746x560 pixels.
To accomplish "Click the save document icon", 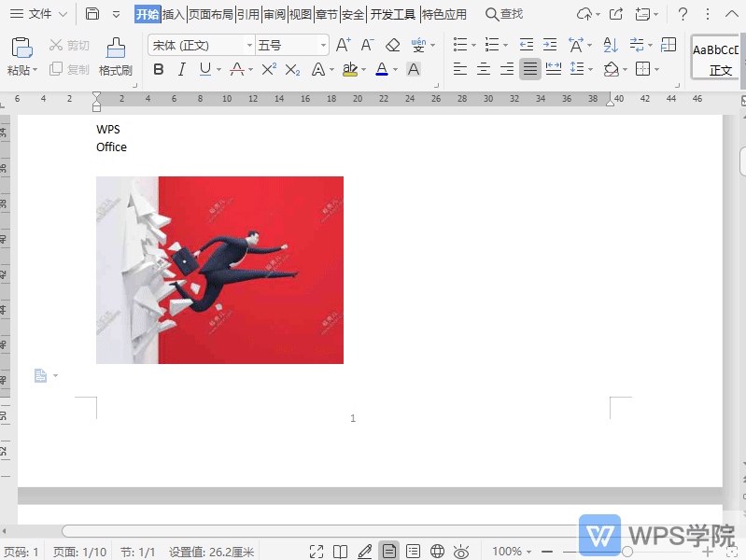I will pyautogui.click(x=92, y=14).
